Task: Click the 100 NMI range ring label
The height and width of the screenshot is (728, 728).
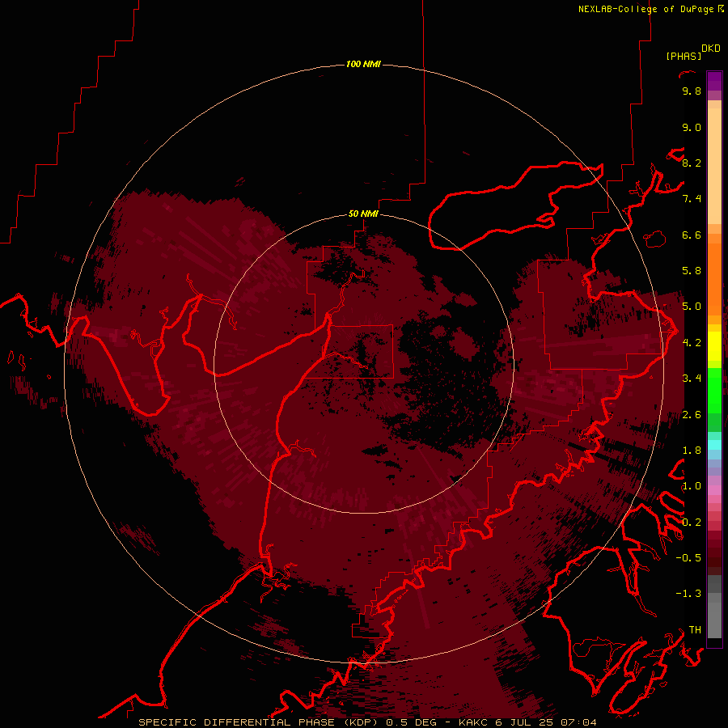Action: point(363,64)
